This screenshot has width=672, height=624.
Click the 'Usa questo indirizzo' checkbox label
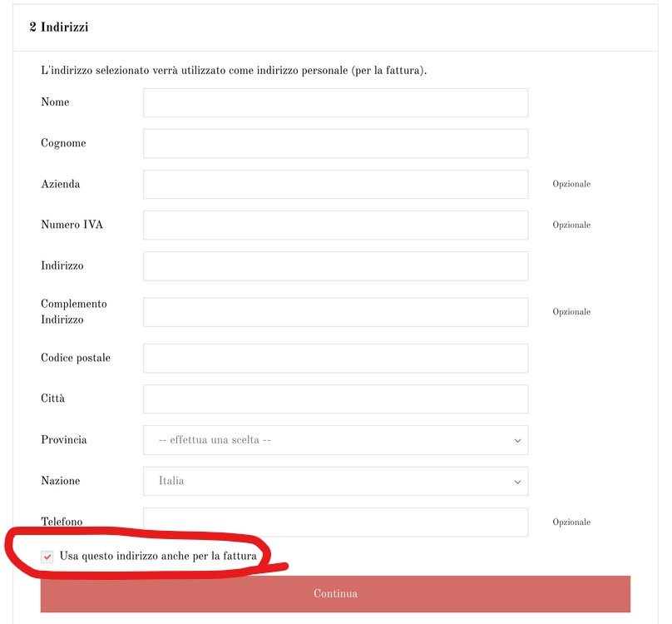point(158,557)
